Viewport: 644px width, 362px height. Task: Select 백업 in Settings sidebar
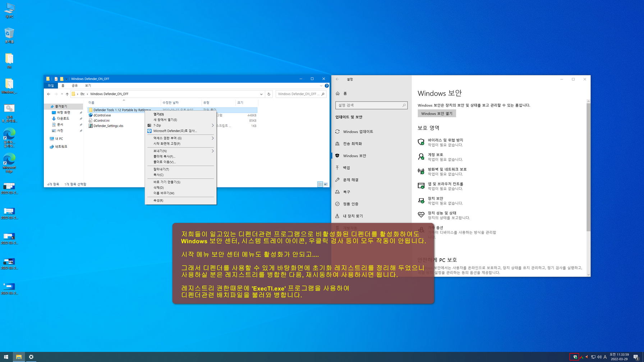coord(371,168)
